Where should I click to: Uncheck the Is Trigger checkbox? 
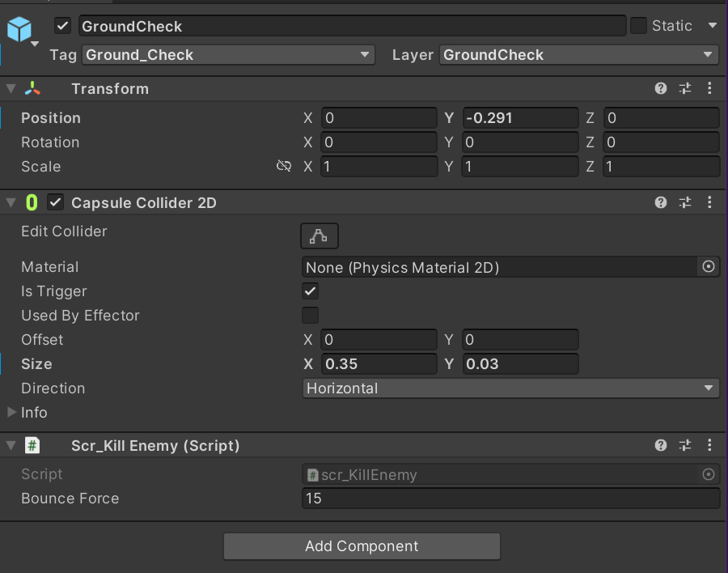tap(310, 291)
